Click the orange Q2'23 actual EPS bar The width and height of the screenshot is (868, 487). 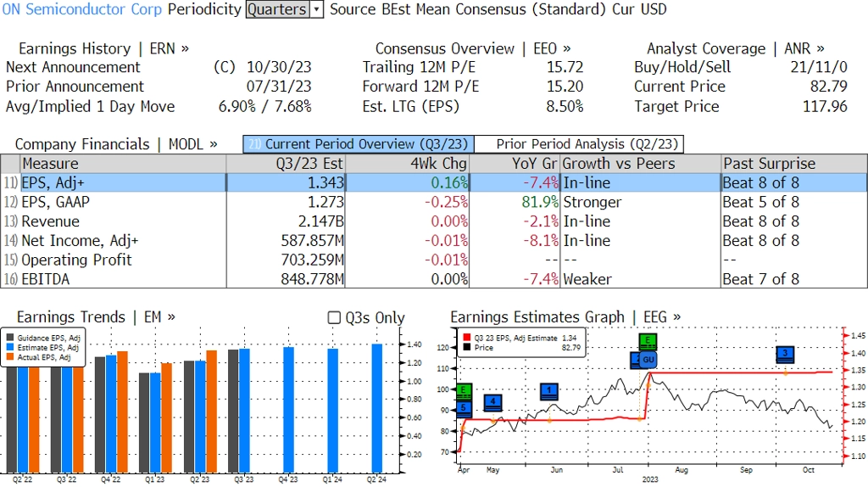(211, 411)
